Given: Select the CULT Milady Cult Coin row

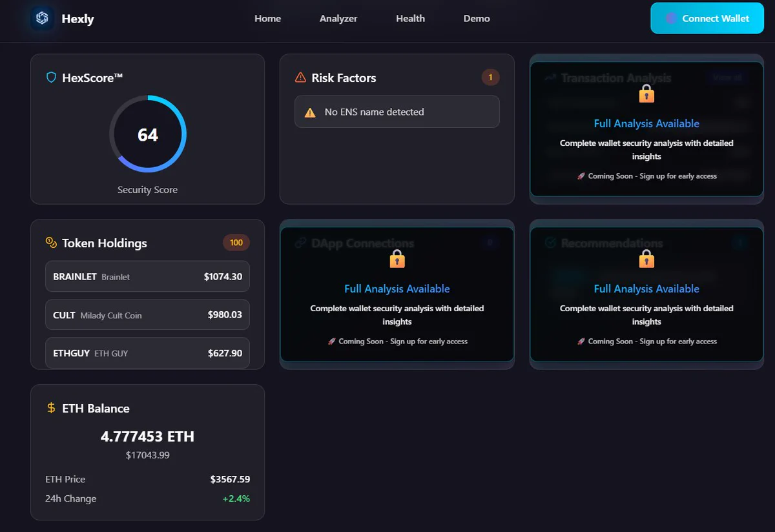Looking at the screenshot, I should [x=147, y=315].
